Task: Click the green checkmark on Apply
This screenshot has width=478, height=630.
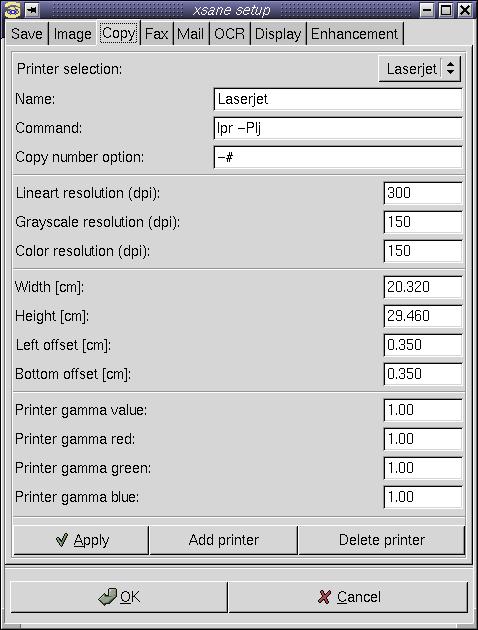Action: pos(62,540)
